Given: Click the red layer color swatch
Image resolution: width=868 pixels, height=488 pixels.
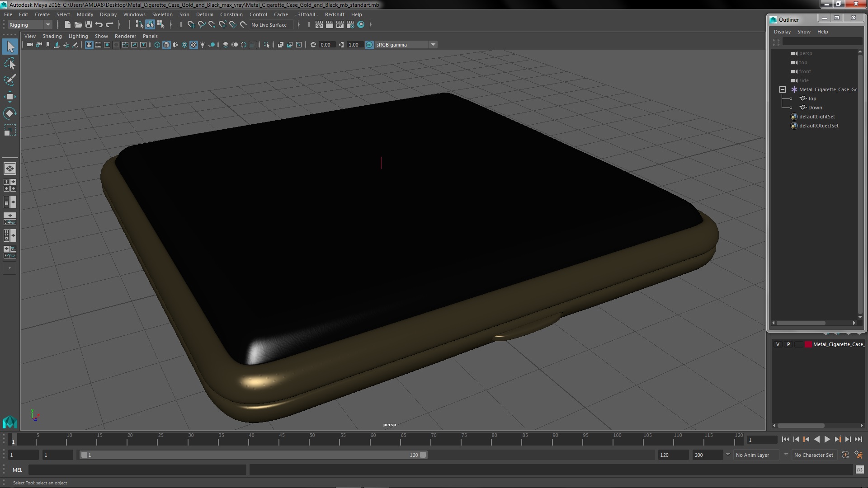Looking at the screenshot, I should [808, 344].
